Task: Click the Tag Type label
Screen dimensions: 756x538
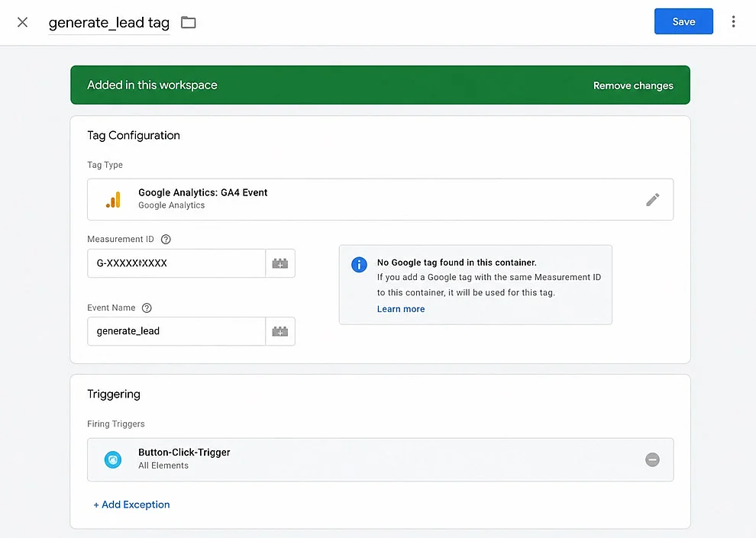Action: pyautogui.click(x=105, y=165)
